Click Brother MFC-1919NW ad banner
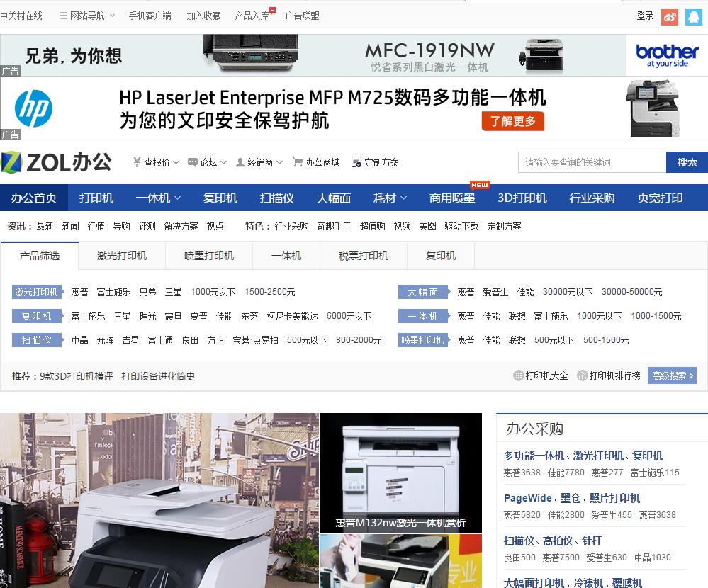The height and width of the screenshot is (588, 708). click(x=354, y=55)
